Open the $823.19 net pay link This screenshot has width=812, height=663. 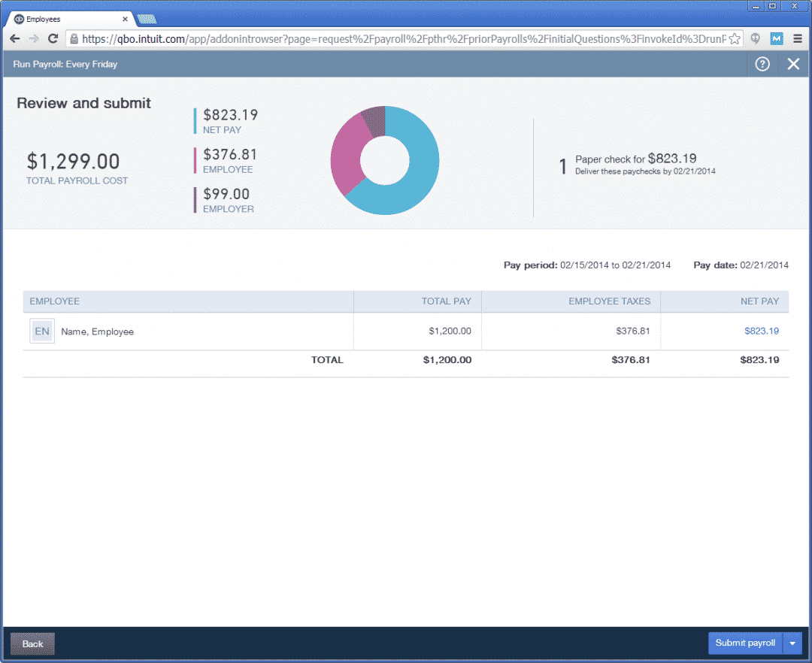[x=761, y=331]
